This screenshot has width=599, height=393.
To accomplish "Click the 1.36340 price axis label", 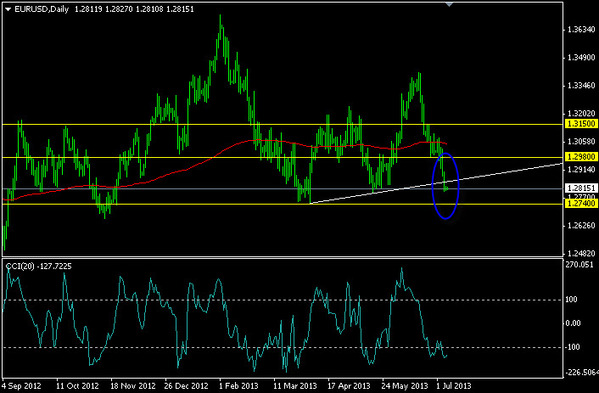I will 582,30.
